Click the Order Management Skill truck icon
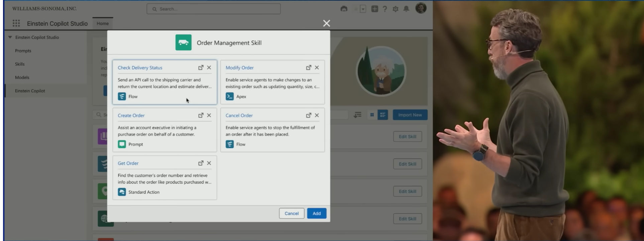 click(x=184, y=42)
